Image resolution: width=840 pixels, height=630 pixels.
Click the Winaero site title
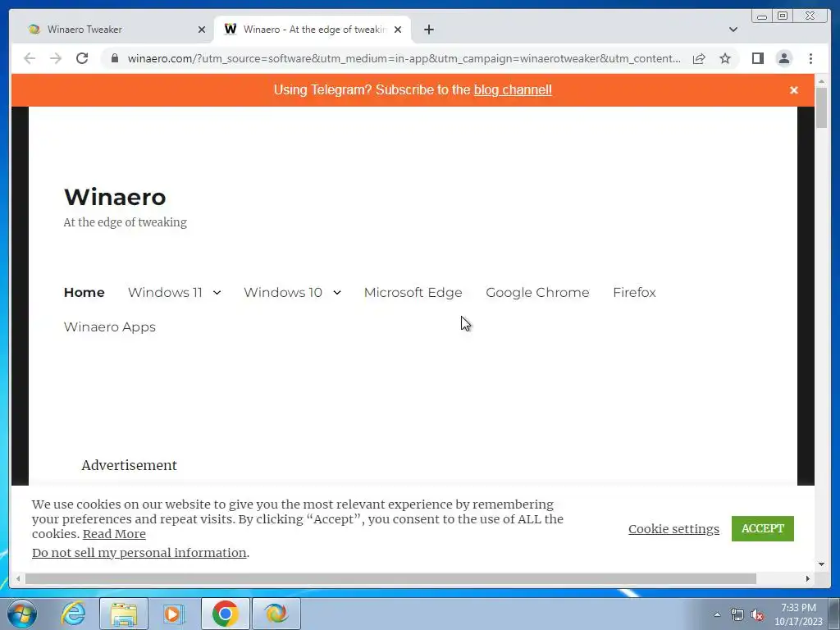click(115, 197)
